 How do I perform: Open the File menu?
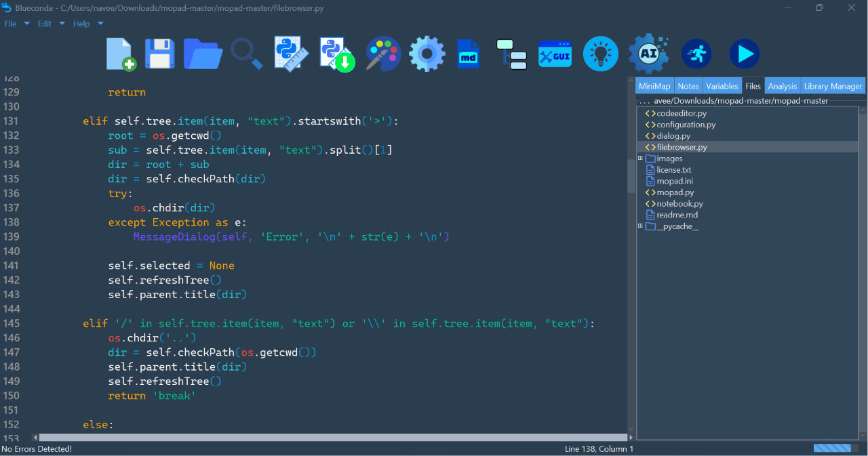tap(11, 24)
